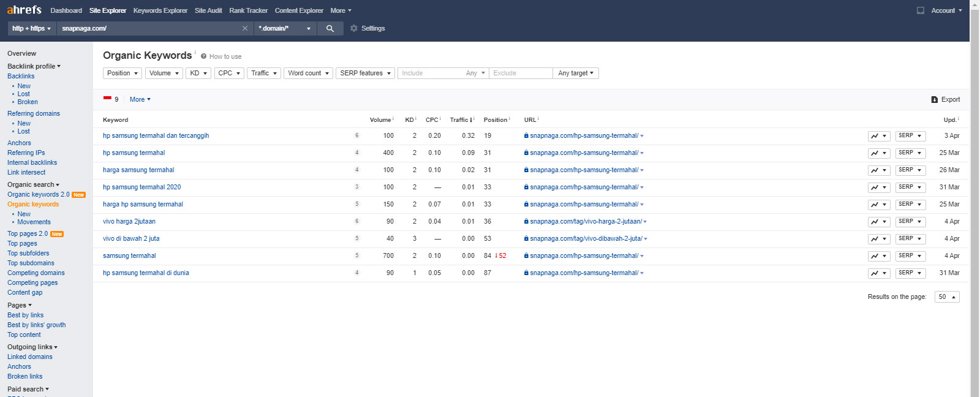Go to Dashboard in top menu
Screen dimensions: 980x397
click(x=66, y=10)
